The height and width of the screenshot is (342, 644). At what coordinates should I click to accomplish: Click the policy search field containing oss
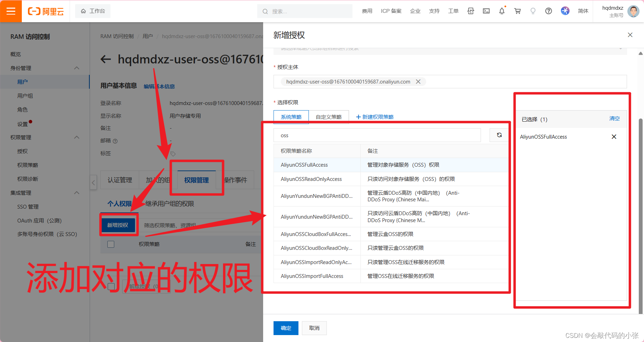377,135
